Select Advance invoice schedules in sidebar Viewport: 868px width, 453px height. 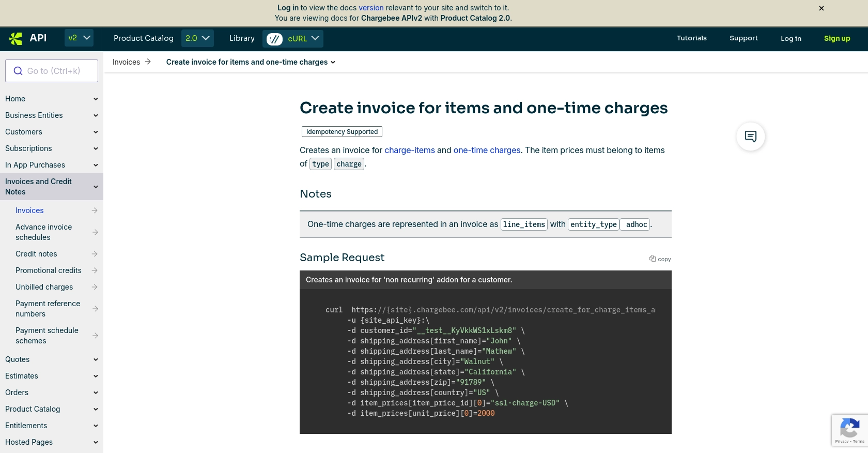(x=44, y=232)
